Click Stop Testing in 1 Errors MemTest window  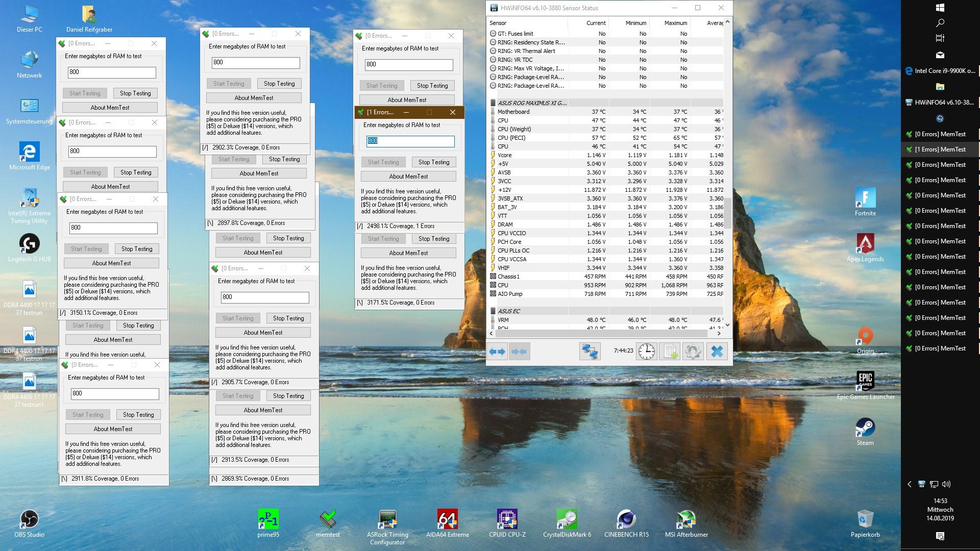(x=434, y=162)
